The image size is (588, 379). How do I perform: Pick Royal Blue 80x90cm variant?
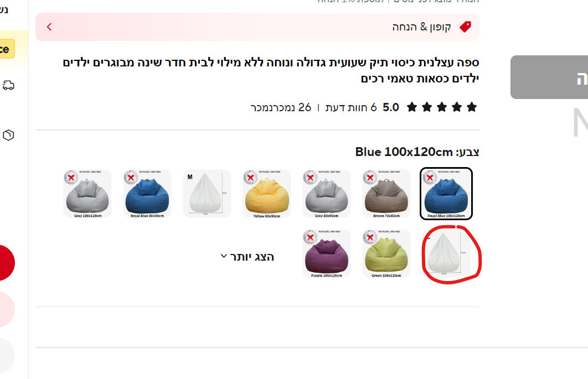pyautogui.click(x=147, y=194)
